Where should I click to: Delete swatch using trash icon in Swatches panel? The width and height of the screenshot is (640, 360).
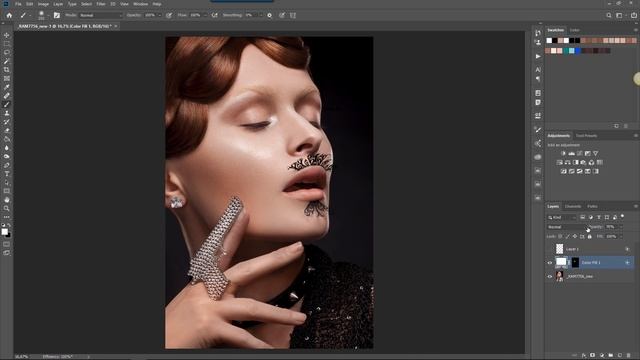(626, 126)
